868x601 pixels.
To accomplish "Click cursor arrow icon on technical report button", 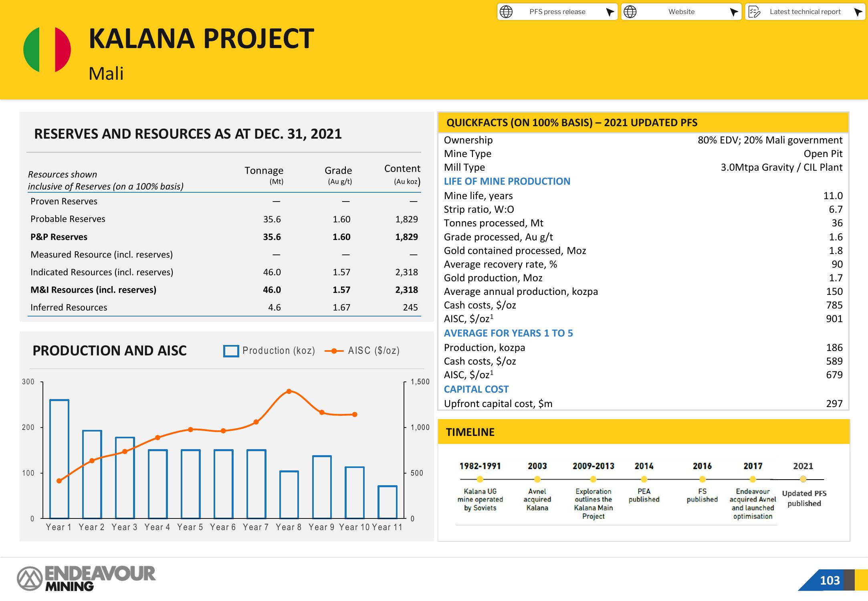I will pyautogui.click(x=858, y=12).
